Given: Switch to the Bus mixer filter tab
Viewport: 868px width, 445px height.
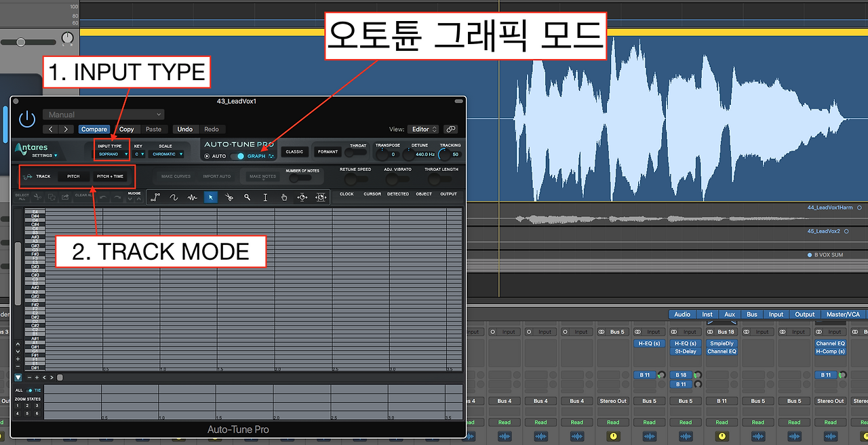Looking at the screenshot, I should [752, 314].
